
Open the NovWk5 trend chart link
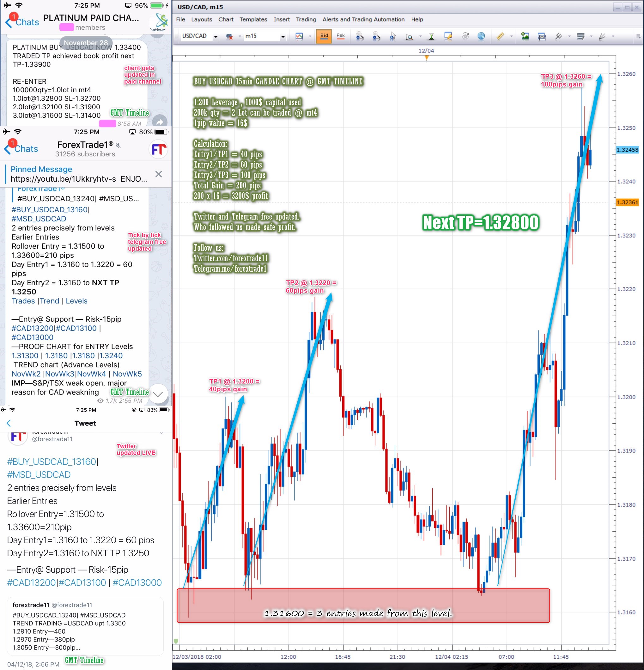point(127,374)
